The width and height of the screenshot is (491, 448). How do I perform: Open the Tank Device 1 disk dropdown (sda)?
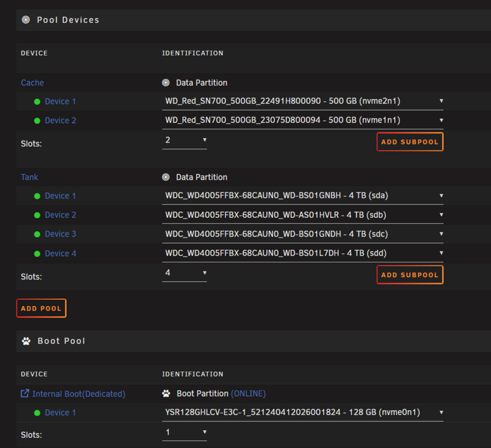click(303, 196)
